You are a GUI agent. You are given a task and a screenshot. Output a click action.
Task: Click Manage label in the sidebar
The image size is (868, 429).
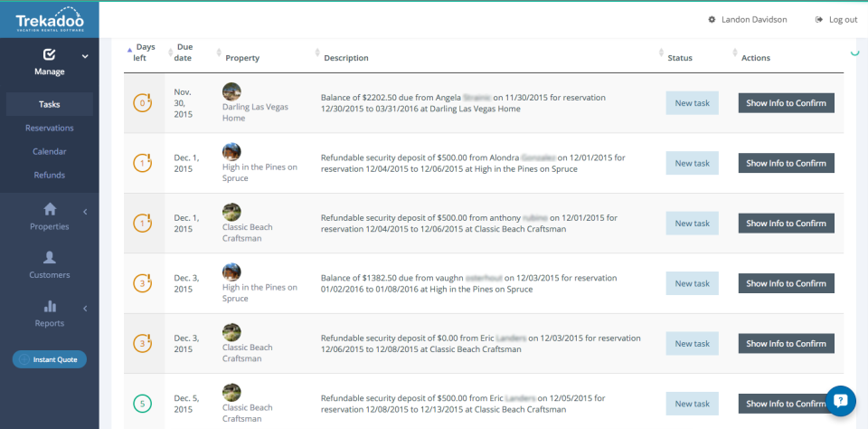pyautogui.click(x=49, y=72)
